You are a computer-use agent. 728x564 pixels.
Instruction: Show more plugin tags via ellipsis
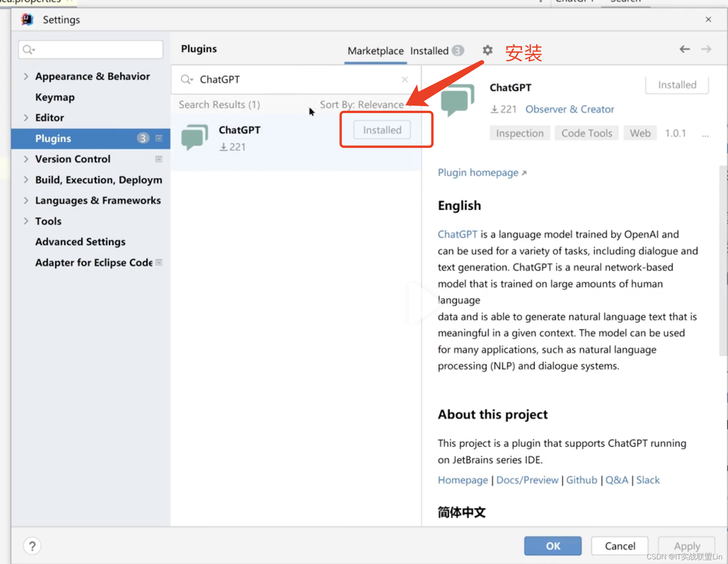pyautogui.click(x=706, y=135)
